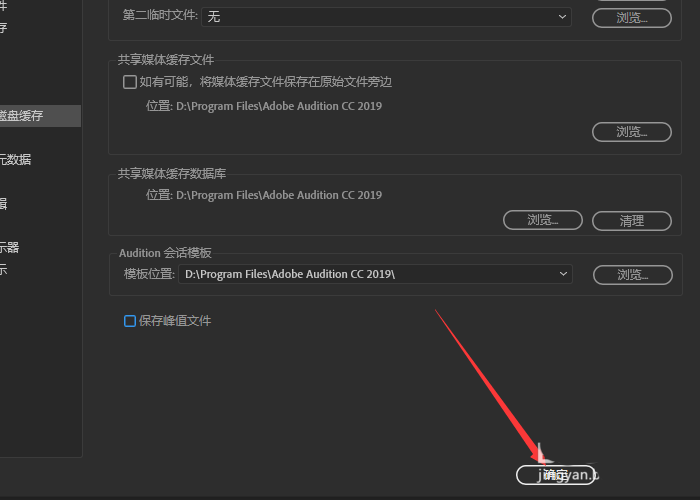The height and width of the screenshot is (500, 700).
Task: Click 清理 to clean the media cache database
Action: point(632,221)
